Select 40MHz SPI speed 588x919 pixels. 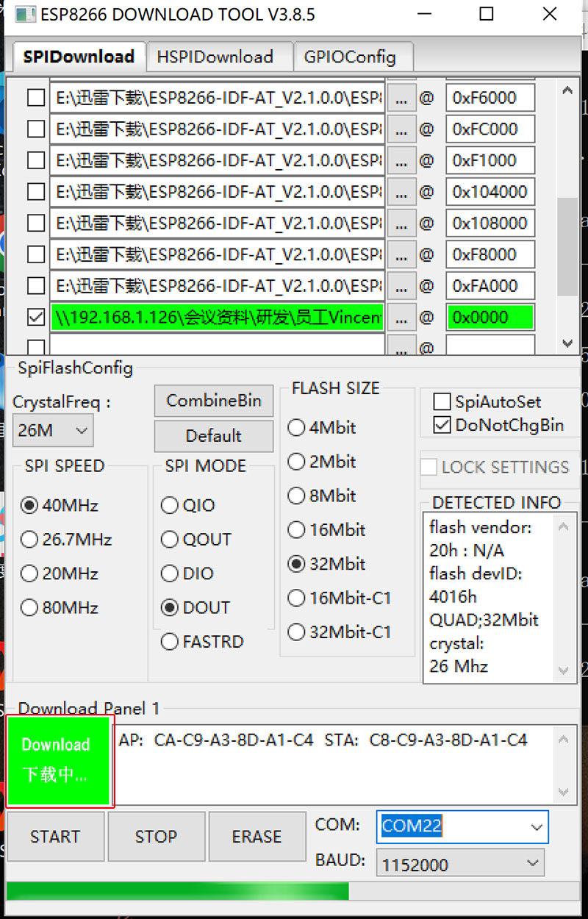coord(60,506)
